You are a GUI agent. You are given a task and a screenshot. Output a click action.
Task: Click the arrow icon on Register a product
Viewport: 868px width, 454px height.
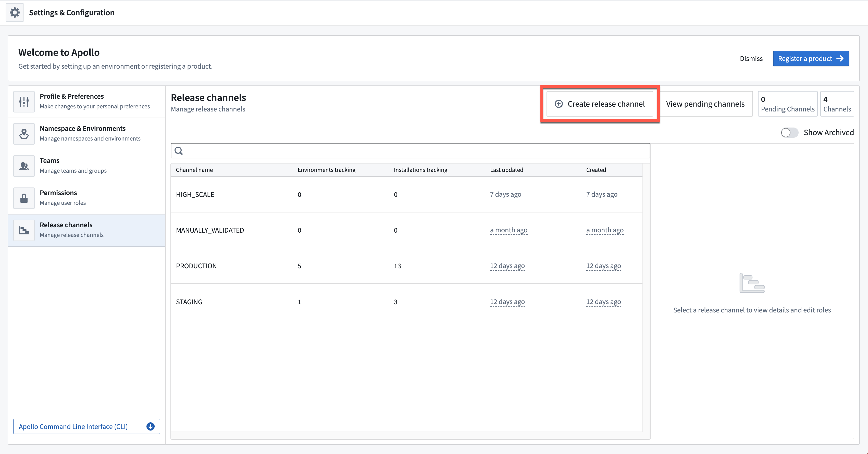pyautogui.click(x=840, y=58)
